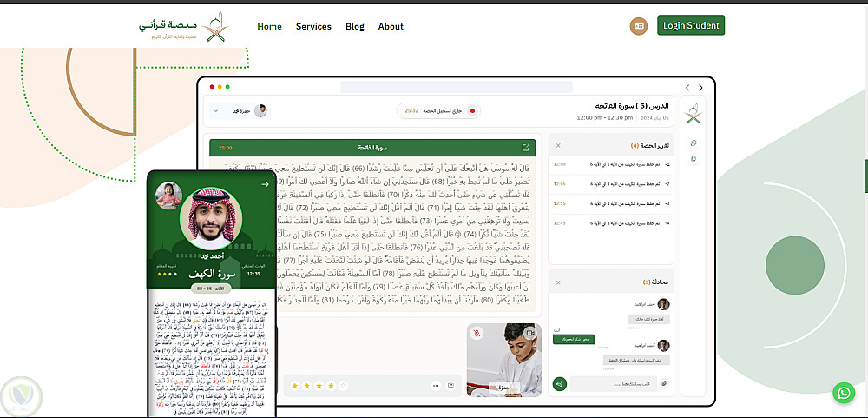The width and height of the screenshot is (868, 418).
Task: Click the girl avatar on phone mockup
Action: pyautogui.click(x=169, y=196)
